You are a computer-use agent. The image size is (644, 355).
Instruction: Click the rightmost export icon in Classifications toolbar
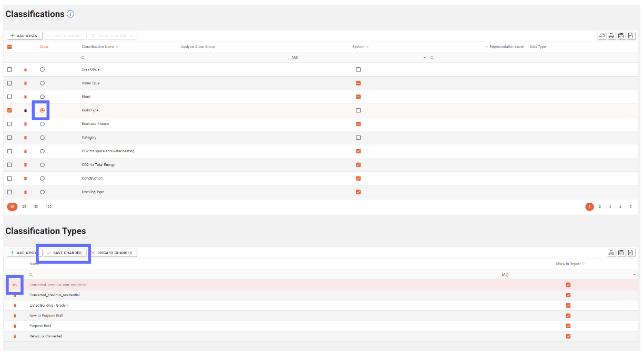[x=631, y=36]
